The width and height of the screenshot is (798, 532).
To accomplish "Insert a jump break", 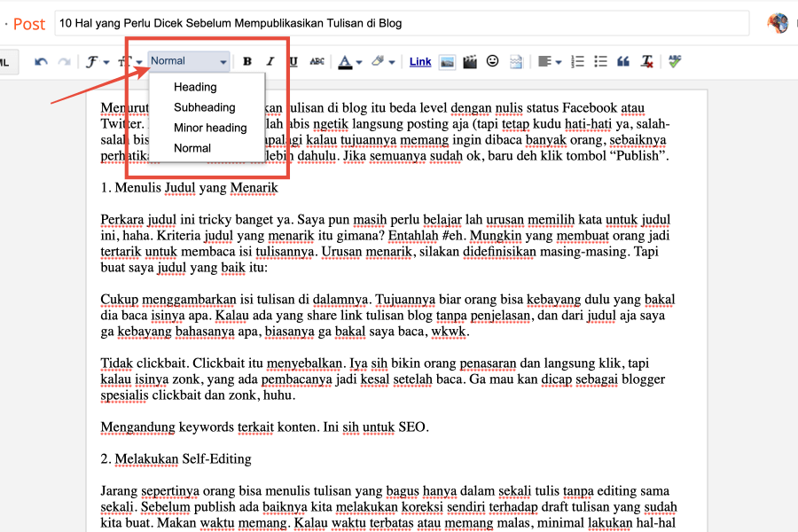I will pos(516,62).
